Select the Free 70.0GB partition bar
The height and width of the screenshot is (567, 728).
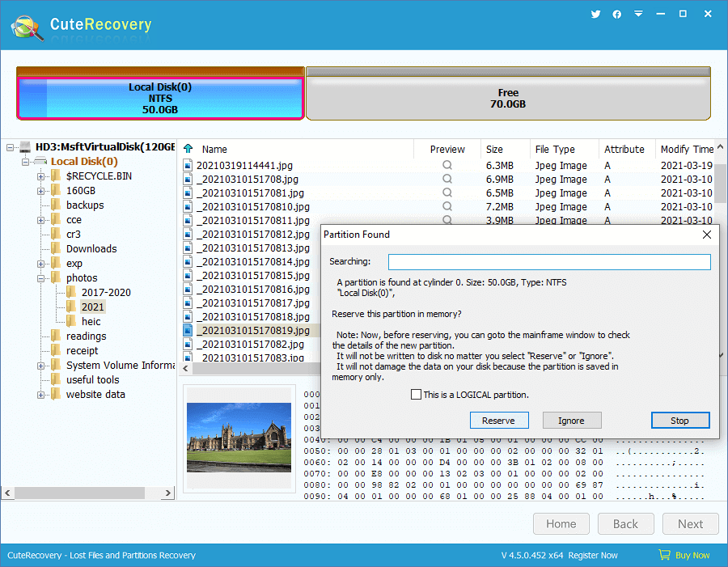(508, 98)
